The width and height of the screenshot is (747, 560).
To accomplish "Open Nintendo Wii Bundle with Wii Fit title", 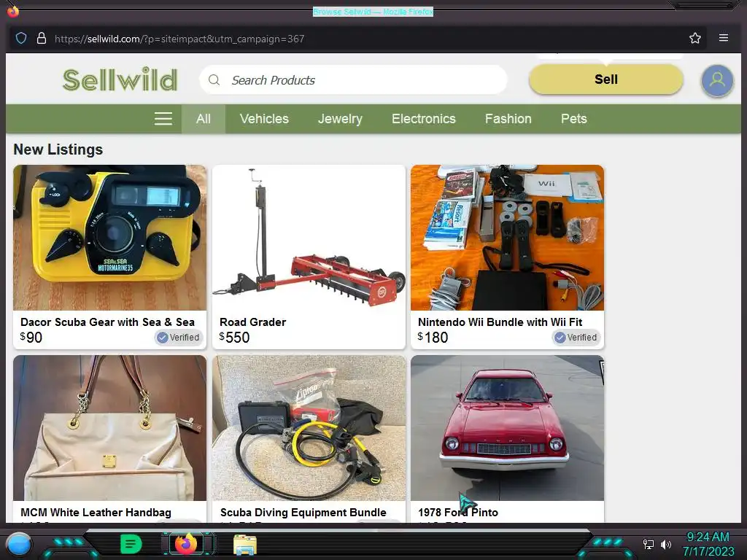I will tap(500, 322).
